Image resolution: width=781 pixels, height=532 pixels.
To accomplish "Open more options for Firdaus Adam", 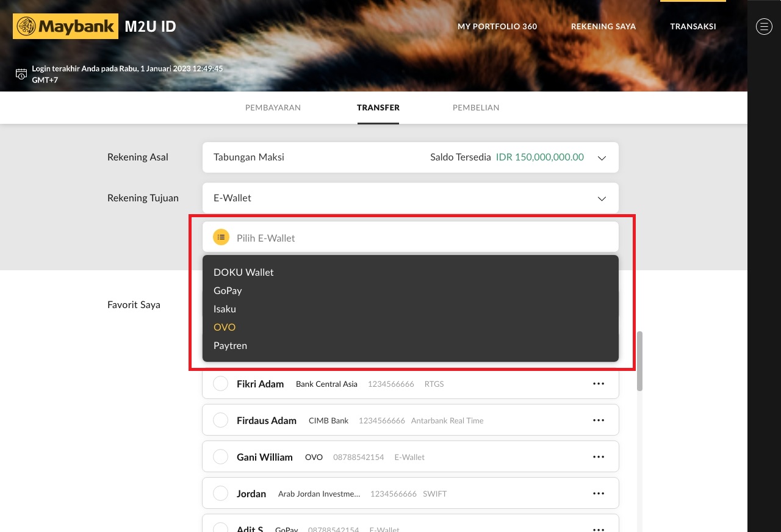I will tap(598, 420).
